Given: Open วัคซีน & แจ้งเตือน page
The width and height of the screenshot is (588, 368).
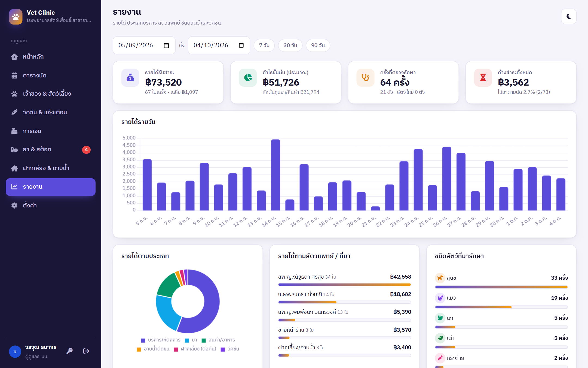Looking at the screenshot, I should click(51, 112).
